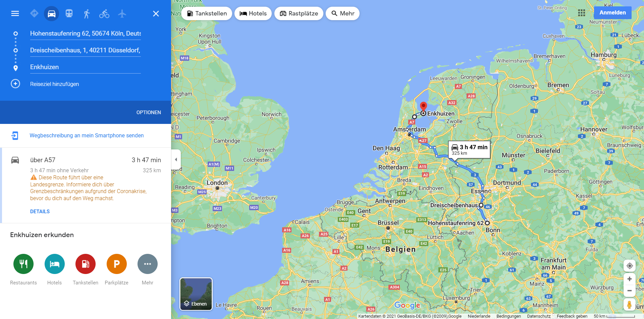
Task: Select walking travel mode
Action: pos(87,13)
